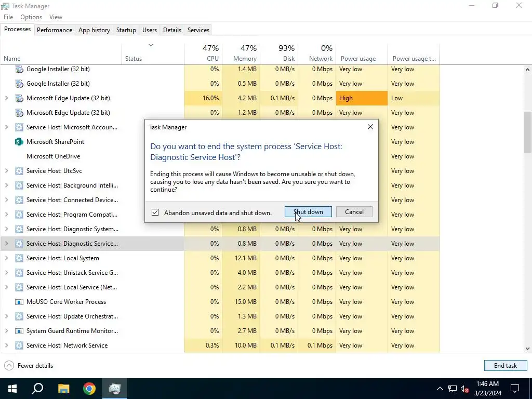Viewport: 532px width, 399px height.
Task: Expand Service Host: Background Intelligent row
Action: click(6, 185)
